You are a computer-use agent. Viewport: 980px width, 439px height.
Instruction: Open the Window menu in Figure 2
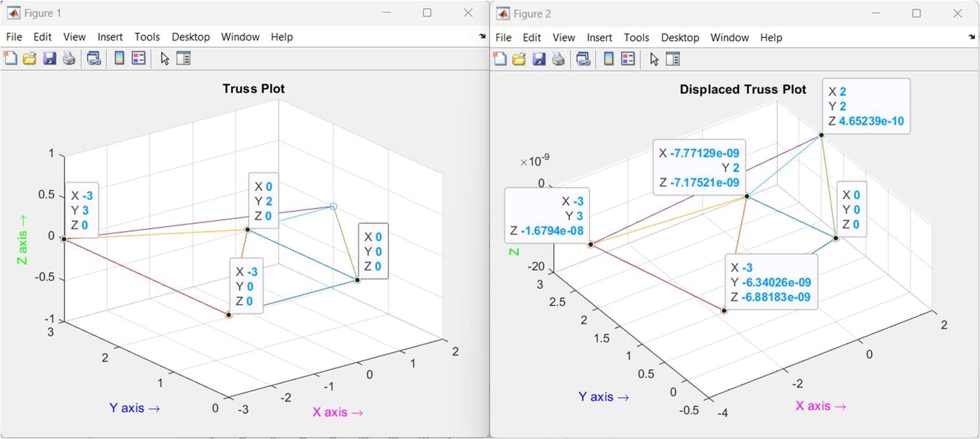(x=729, y=37)
